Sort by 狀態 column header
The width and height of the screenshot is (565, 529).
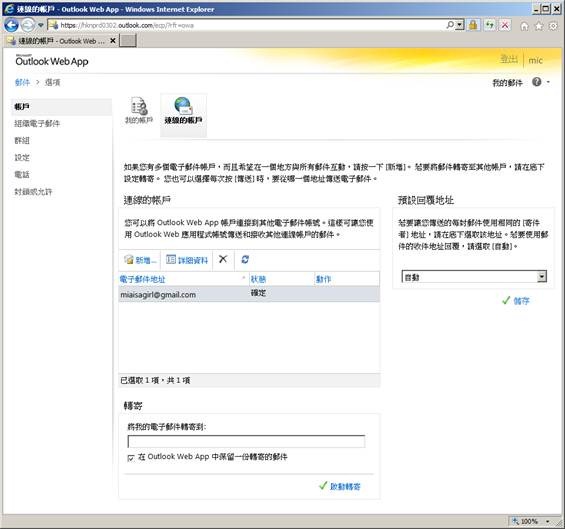pyautogui.click(x=281, y=279)
